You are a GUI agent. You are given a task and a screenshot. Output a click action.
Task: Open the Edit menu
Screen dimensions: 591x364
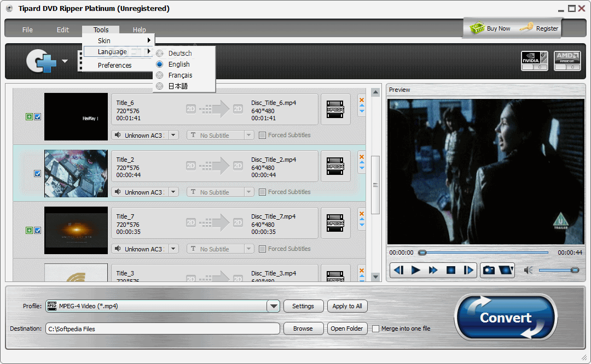pos(63,30)
